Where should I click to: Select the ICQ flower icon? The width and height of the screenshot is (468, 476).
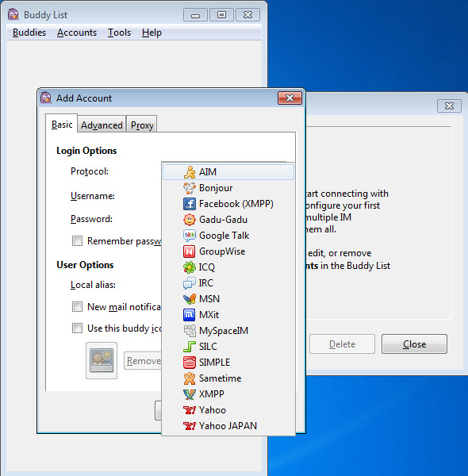click(190, 267)
